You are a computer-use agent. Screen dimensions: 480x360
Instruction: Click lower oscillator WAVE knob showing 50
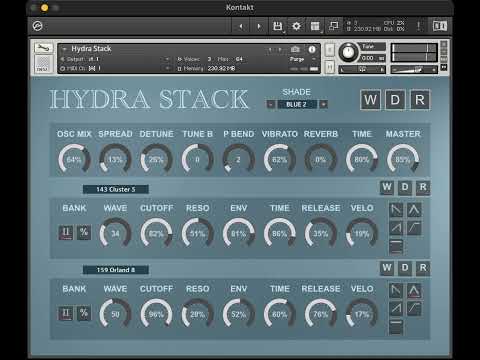pyautogui.click(x=115, y=314)
